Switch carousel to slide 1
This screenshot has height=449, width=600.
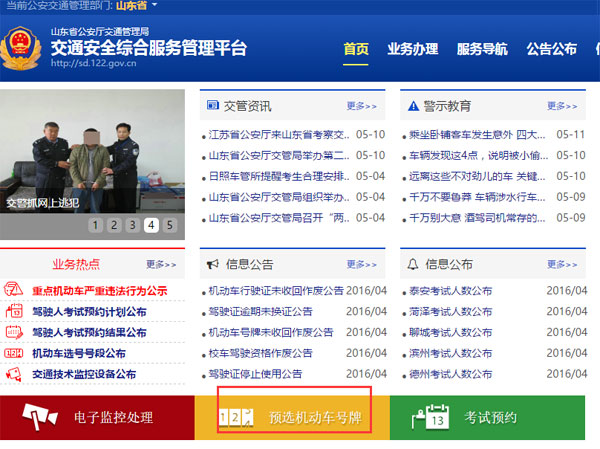95,225
